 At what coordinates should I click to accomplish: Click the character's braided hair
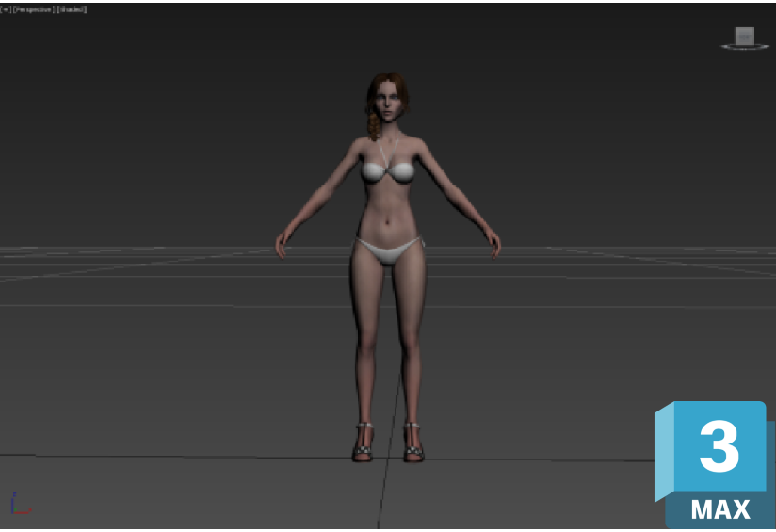[373, 123]
